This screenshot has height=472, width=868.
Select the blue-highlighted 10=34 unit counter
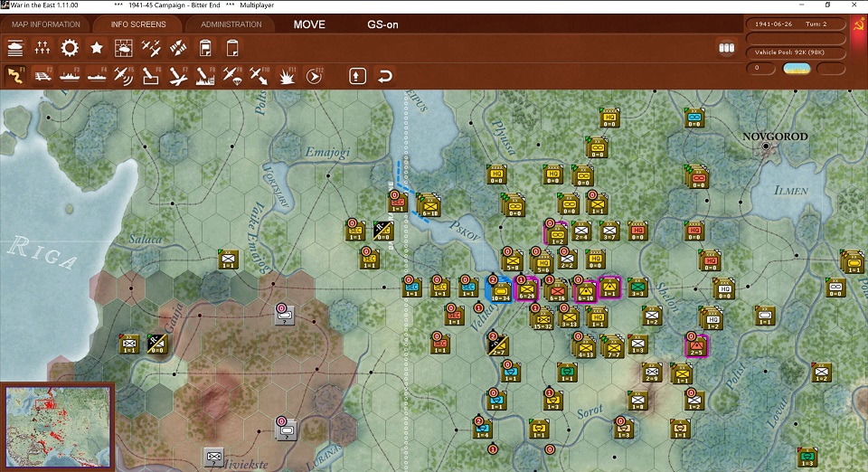click(500, 289)
